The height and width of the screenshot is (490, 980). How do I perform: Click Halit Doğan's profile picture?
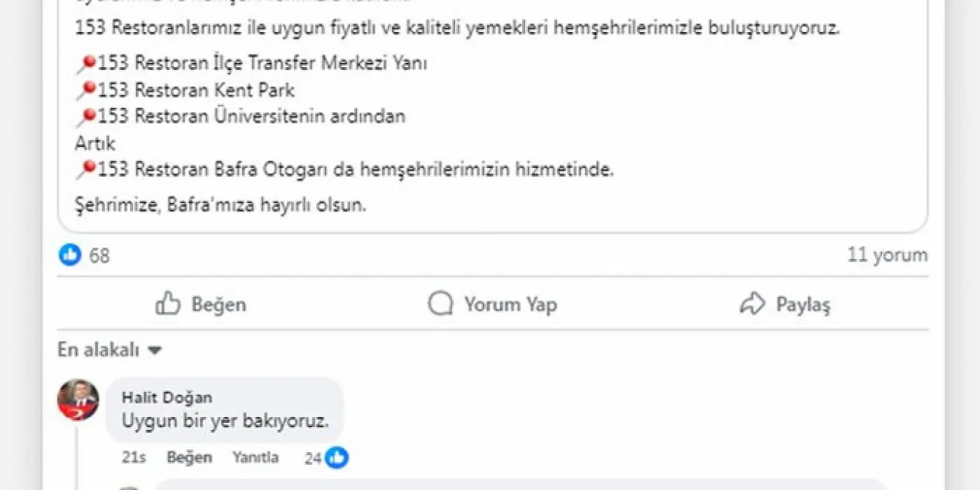click(x=79, y=400)
